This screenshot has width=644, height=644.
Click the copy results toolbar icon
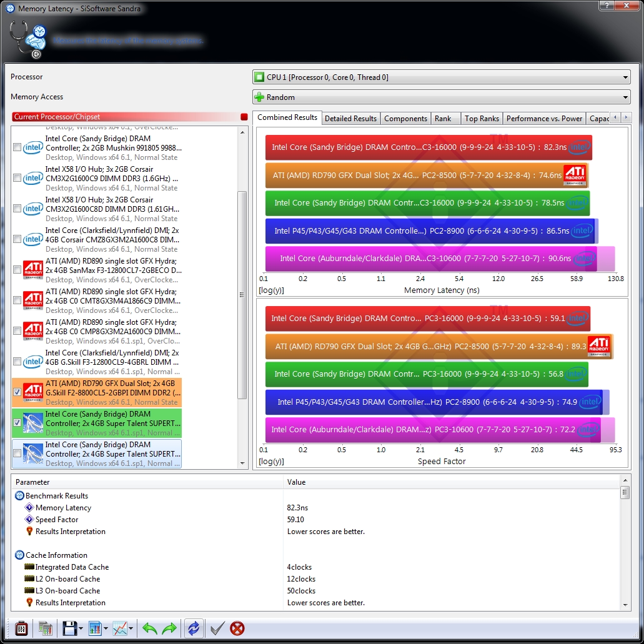point(45,628)
